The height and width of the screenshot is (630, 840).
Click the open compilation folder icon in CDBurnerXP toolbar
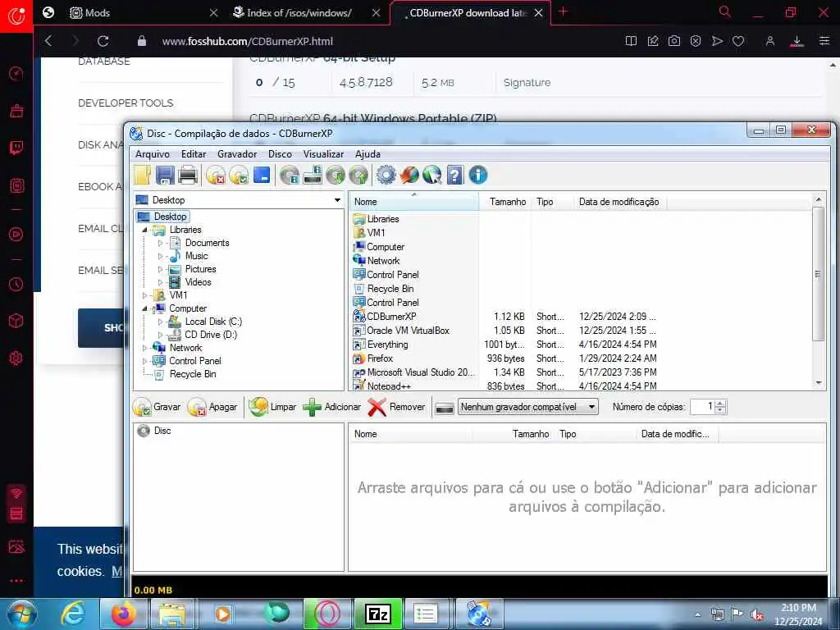click(143, 176)
